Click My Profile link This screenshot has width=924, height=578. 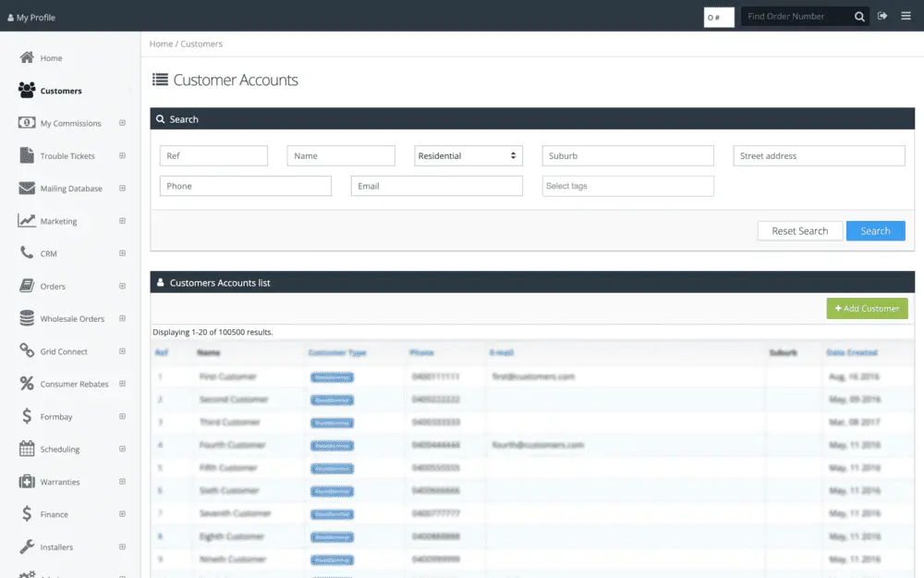click(x=35, y=18)
